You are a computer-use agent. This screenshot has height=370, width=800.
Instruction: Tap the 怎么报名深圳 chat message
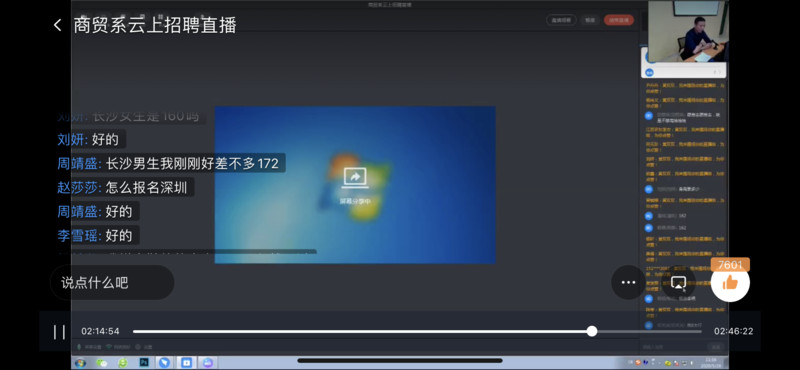pyautogui.click(x=149, y=187)
